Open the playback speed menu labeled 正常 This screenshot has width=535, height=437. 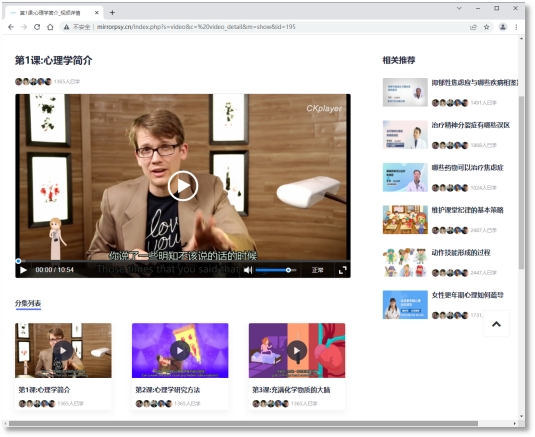pos(317,270)
